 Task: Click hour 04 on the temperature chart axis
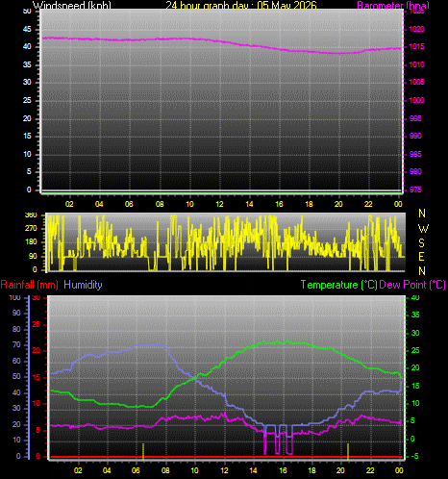[107, 470]
